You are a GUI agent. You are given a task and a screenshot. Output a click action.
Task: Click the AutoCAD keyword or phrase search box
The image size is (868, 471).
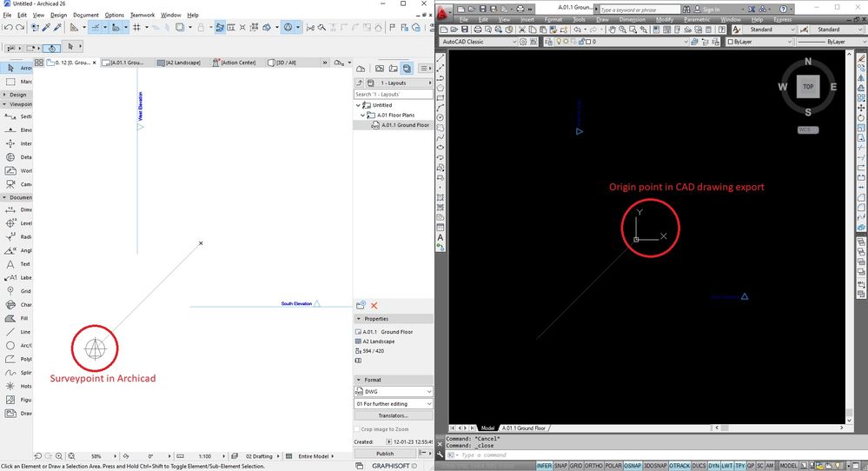(x=639, y=10)
